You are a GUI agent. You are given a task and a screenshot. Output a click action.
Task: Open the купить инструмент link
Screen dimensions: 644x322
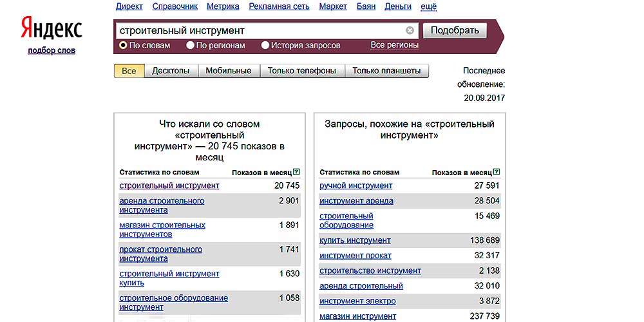pos(355,240)
